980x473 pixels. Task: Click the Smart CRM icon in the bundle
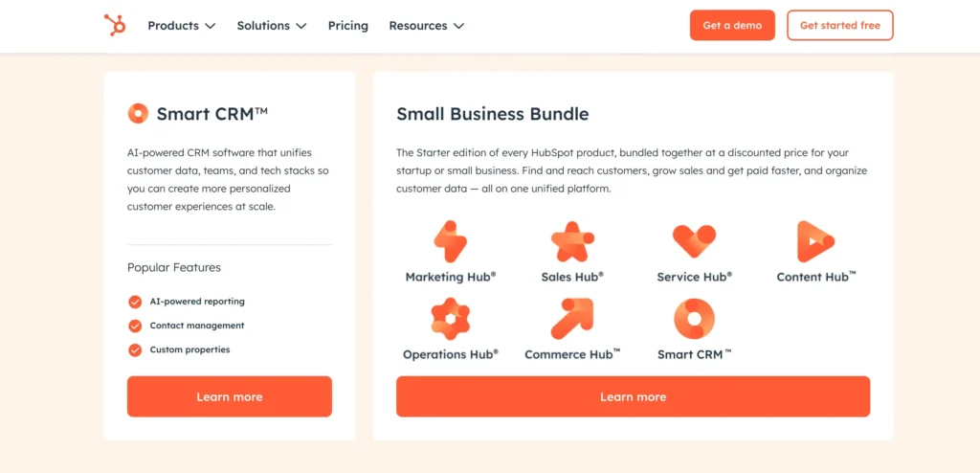(x=694, y=319)
